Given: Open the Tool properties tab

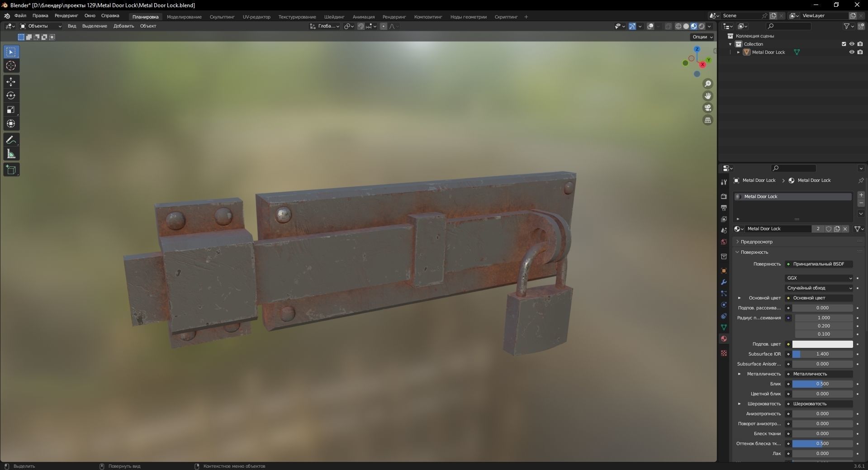Looking at the screenshot, I should pyautogui.click(x=724, y=182).
